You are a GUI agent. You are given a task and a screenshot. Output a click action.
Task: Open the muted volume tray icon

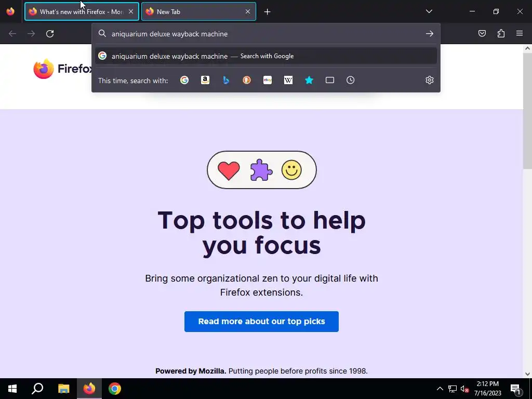pyautogui.click(x=464, y=389)
